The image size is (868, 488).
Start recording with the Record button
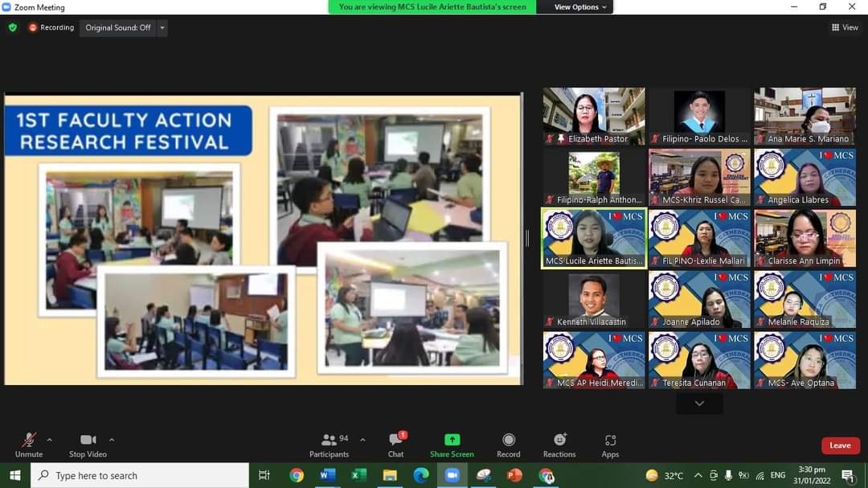point(508,445)
